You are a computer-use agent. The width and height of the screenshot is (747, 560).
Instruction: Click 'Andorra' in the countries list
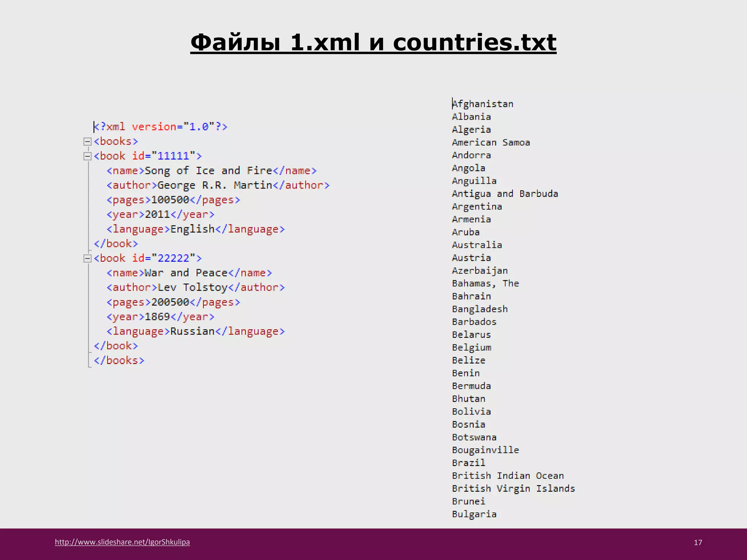(x=471, y=155)
